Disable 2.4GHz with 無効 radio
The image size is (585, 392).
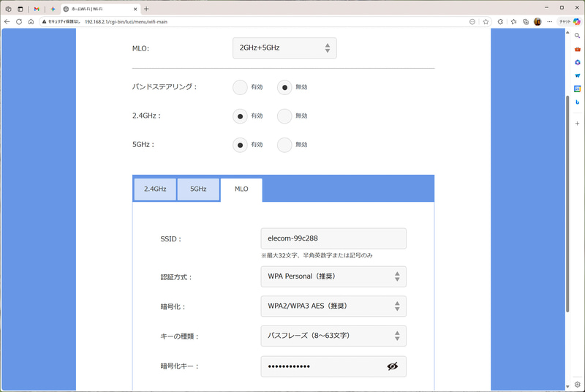click(284, 116)
